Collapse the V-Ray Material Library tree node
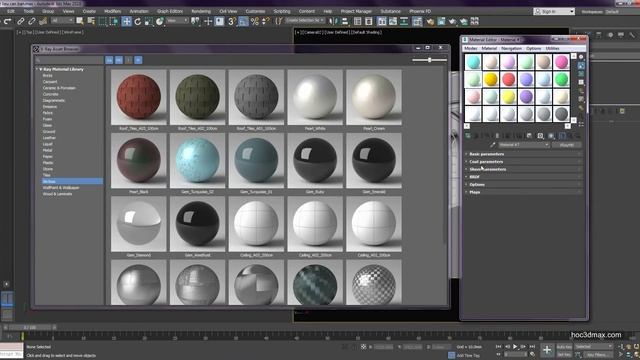Viewport: 640px width, 360px height. (x=37, y=69)
